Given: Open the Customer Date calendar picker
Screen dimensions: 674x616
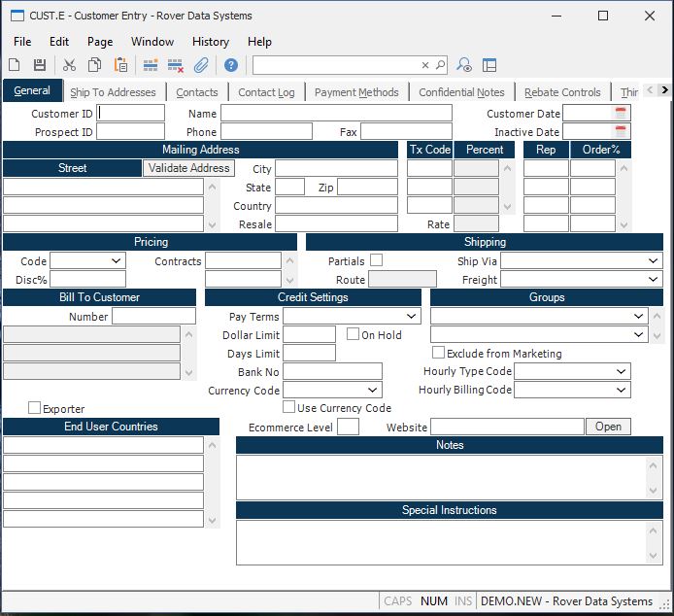Looking at the screenshot, I should pyautogui.click(x=621, y=114).
